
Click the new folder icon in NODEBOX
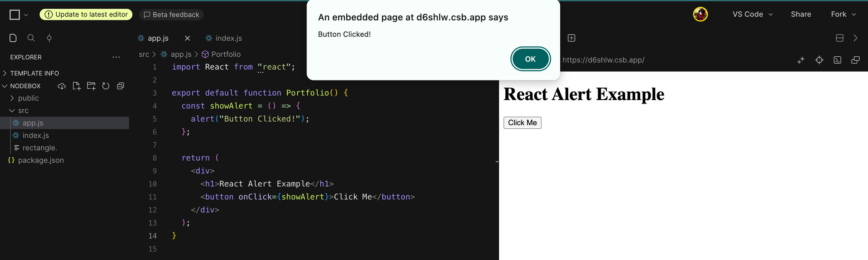pyautogui.click(x=91, y=86)
